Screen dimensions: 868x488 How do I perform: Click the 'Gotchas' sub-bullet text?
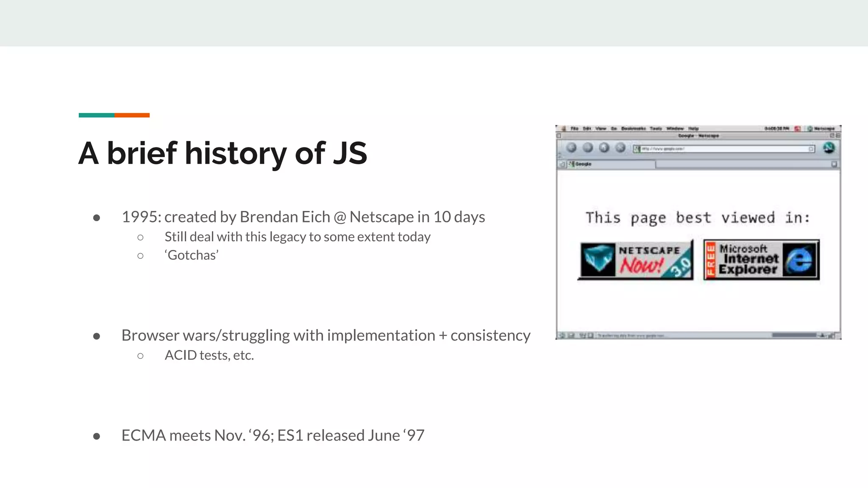click(192, 255)
